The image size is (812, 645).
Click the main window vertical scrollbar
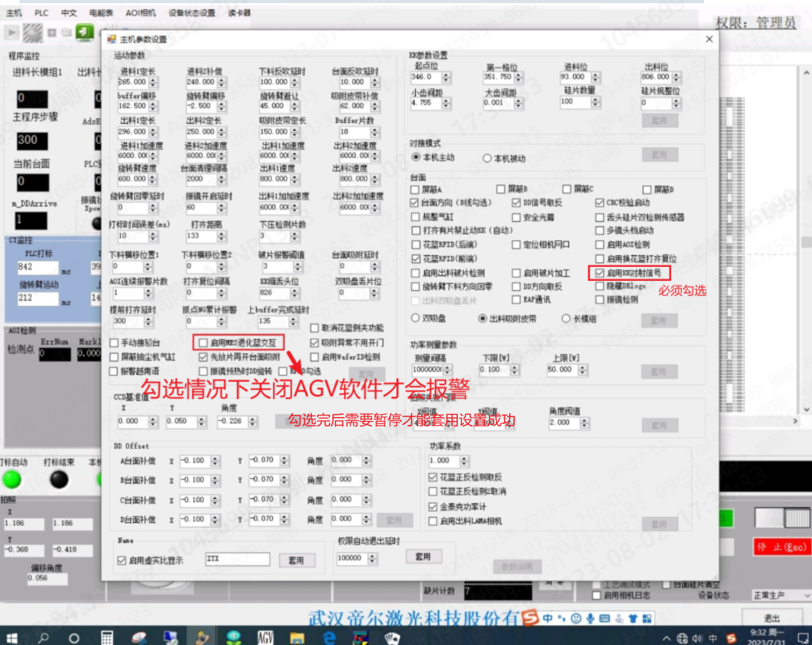[807, 241]
